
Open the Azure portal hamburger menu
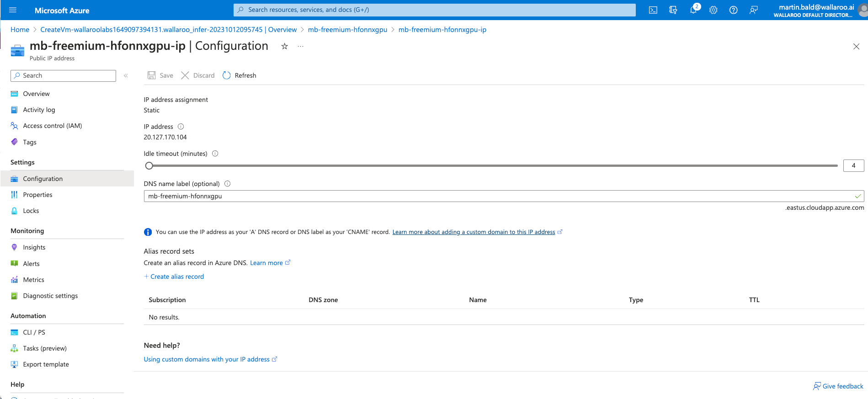click(x=13, y=10)
